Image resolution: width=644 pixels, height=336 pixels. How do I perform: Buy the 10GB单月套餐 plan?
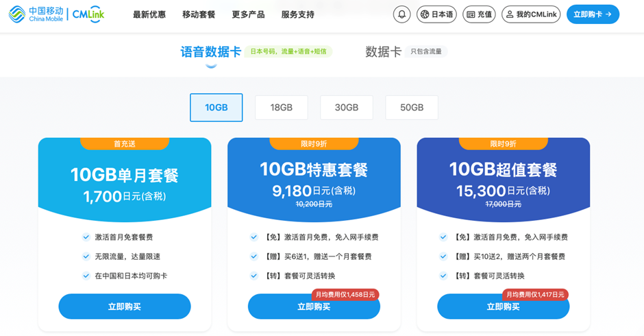(x=125, y=307)
